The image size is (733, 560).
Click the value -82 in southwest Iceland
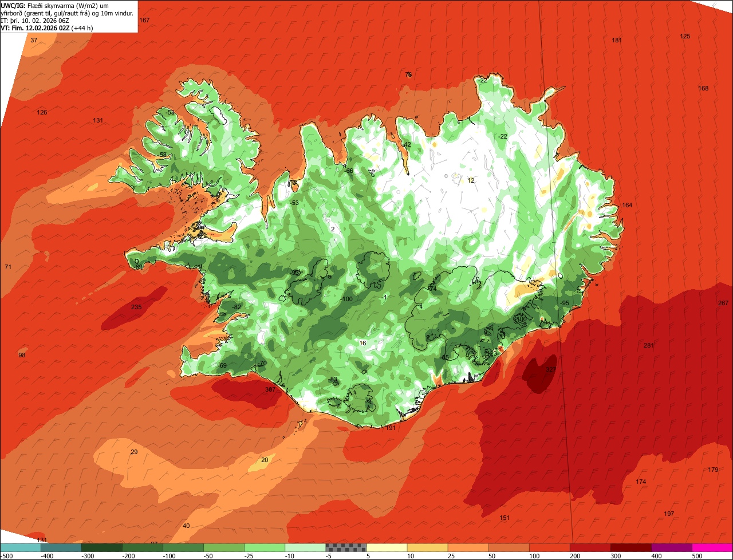237,307
